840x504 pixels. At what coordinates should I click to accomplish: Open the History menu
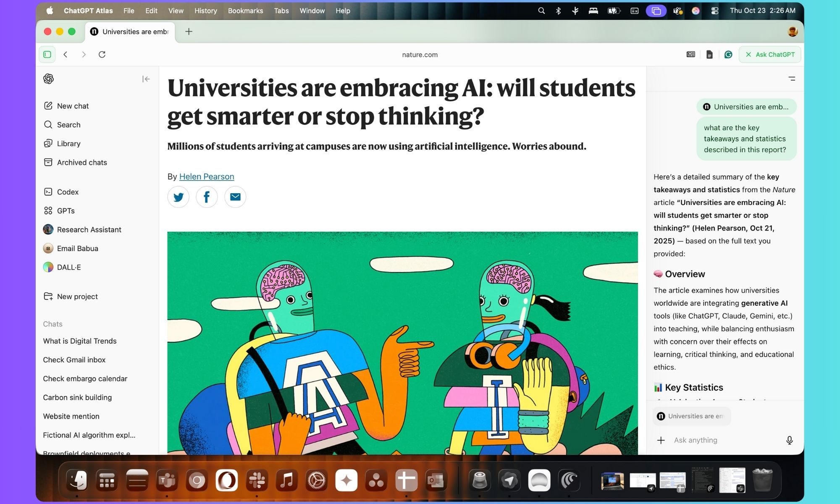205,10
